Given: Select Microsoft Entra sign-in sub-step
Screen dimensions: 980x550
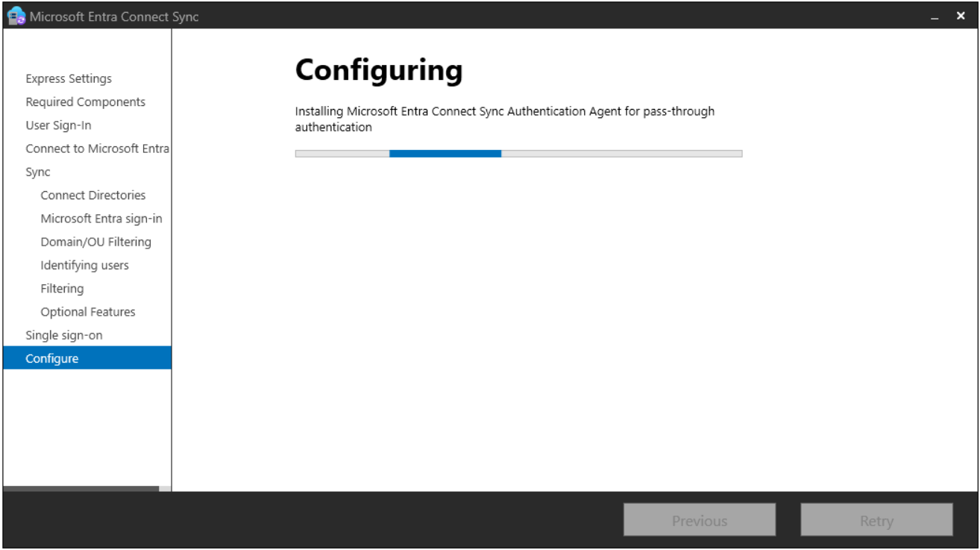Looking at the screenshot, I should click(x=101, y=219).
